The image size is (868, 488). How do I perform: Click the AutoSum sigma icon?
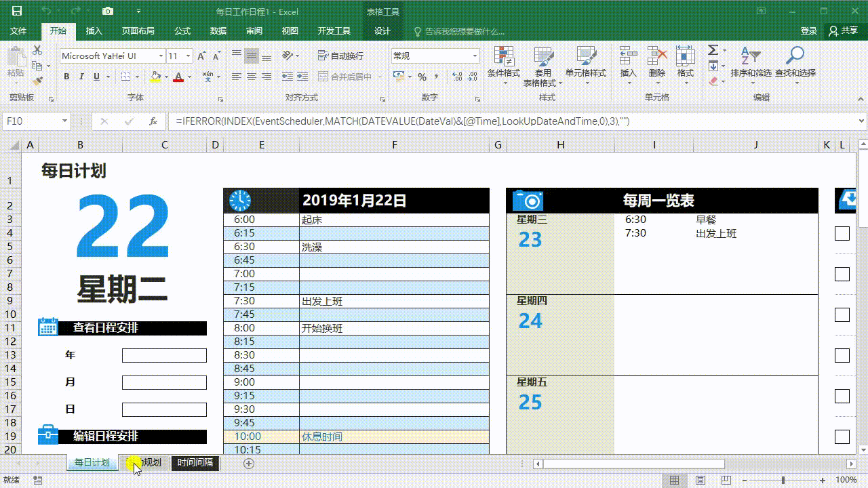(x=713, y=51)
